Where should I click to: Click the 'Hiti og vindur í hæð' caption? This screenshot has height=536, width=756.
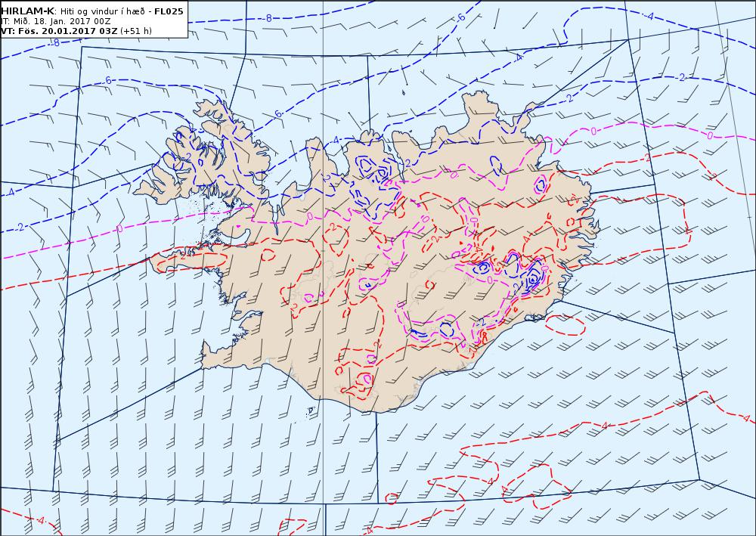coord(103,11)
